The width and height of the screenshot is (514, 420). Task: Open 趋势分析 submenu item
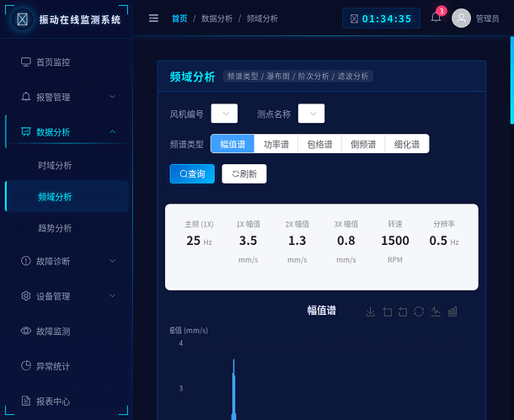67,228
